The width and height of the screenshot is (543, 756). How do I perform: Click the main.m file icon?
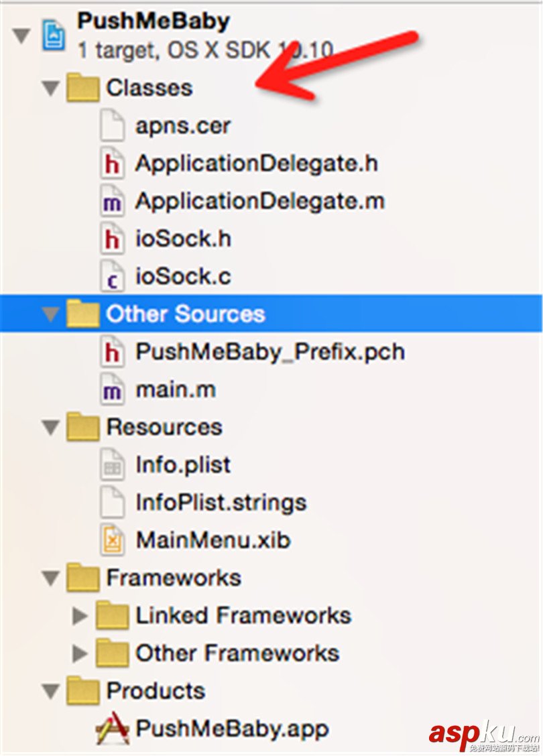112,390
